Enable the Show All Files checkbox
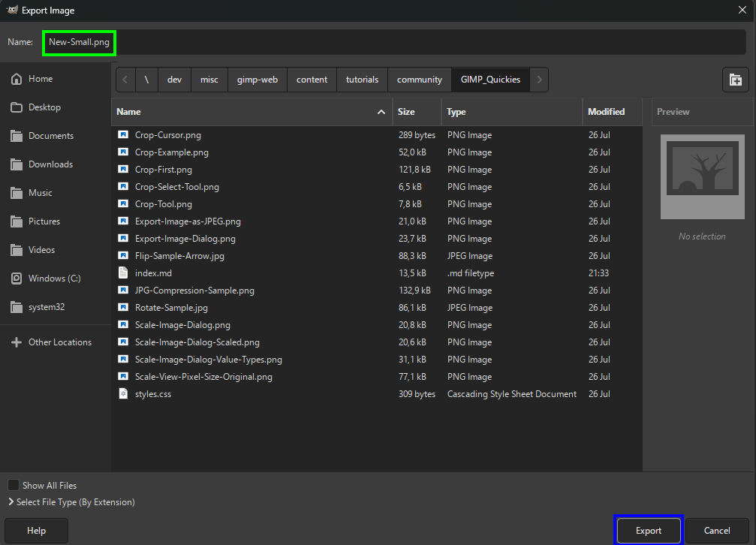 tap(13, 485)
